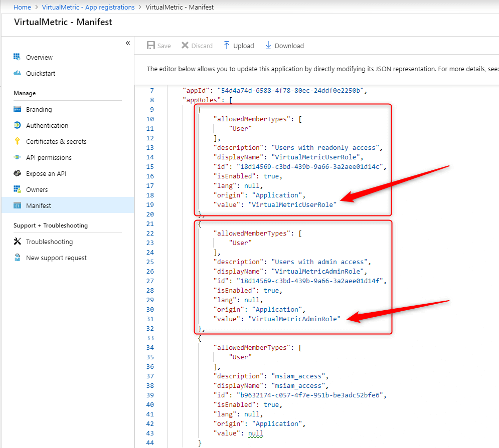
Task: Click the Troubleshooting wrench icon
Action: pos(17,242)
